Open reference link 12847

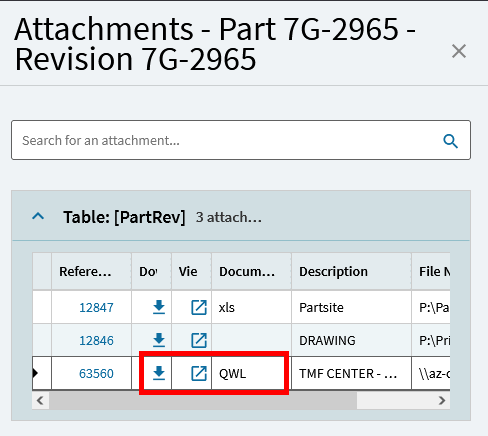click(x=96, y=307)
